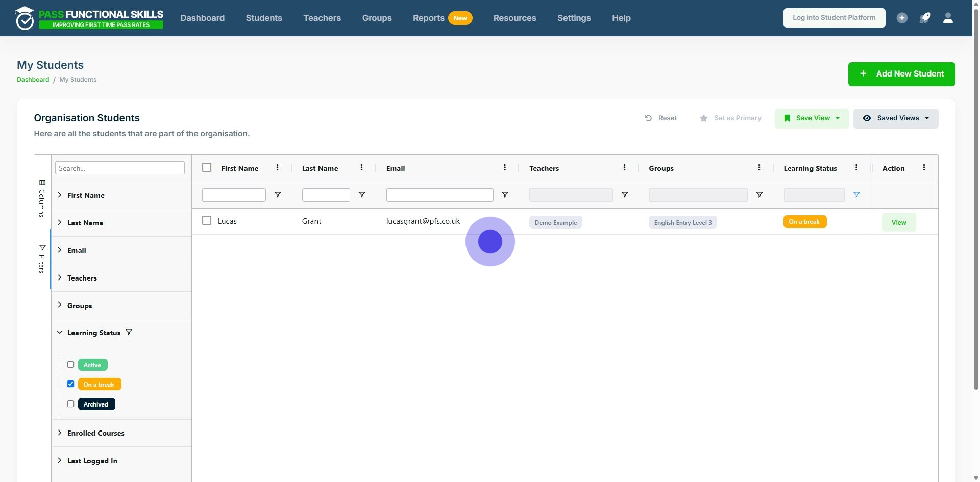The height and width of the screenshot is (482, 980).
Task: Select the Lucas Grant row checkbox
Action: [x=207, y=220]
